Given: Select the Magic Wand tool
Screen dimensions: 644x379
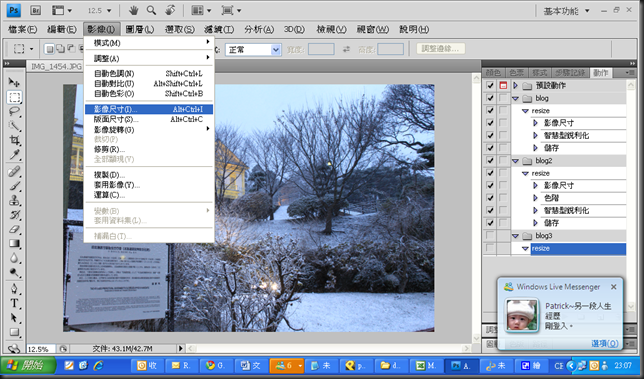Looking at the screenshot, I should [x=14, y=126].
